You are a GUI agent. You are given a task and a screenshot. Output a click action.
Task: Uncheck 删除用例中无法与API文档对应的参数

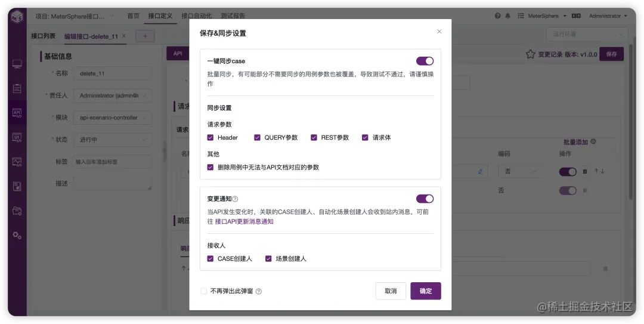coord(210,167)
